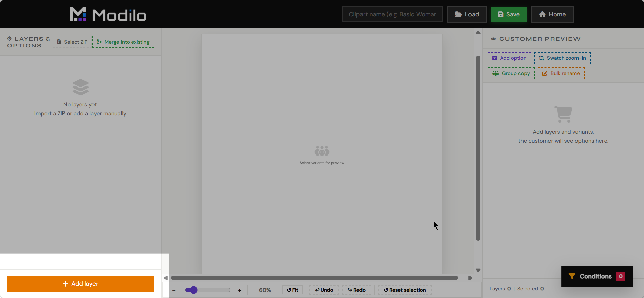This screenshot has height=298, width=644.
Task: Open Swatch zoom-in tool
Action: pos(562,58)
